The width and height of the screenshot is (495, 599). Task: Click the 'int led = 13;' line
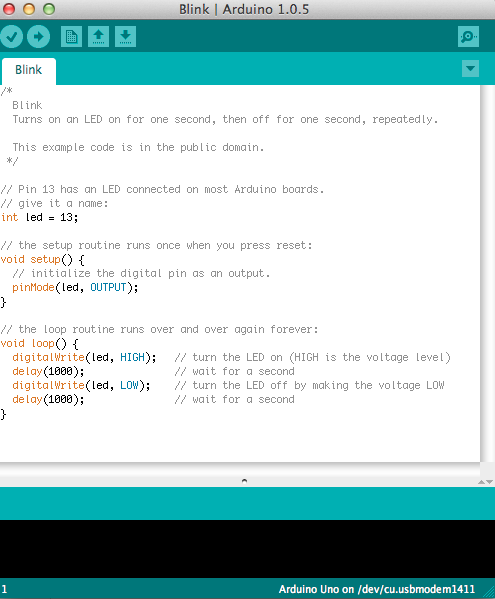pyautogui.click(x=39, y=217)
